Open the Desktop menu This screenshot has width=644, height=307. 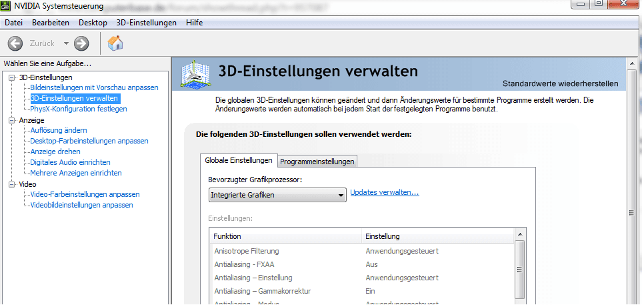pyautogui.click(x=93, y=23)
